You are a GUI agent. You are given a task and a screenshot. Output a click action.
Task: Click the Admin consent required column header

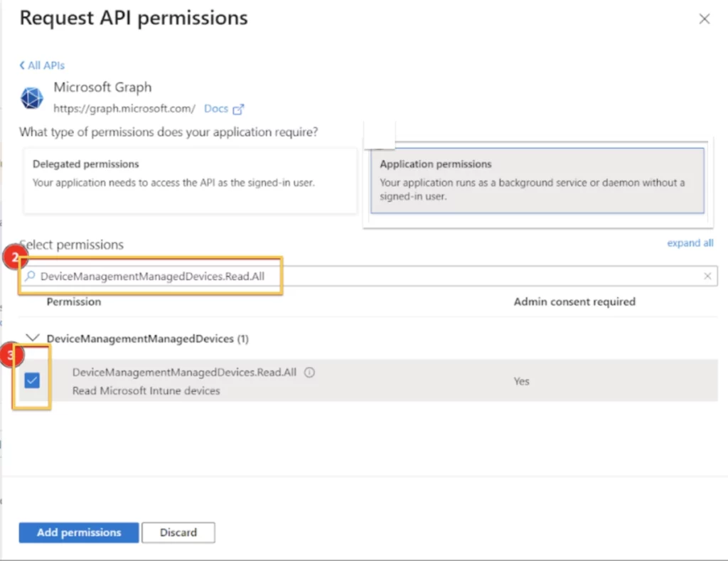pos(574,301)
